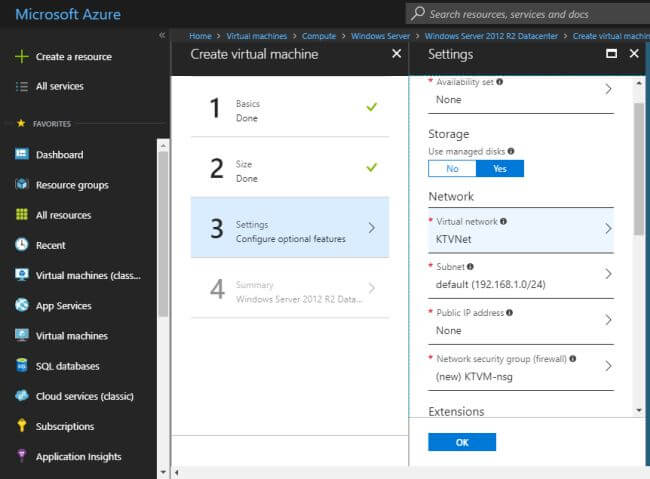Click the App Services icon

click(x=21, y=306)
